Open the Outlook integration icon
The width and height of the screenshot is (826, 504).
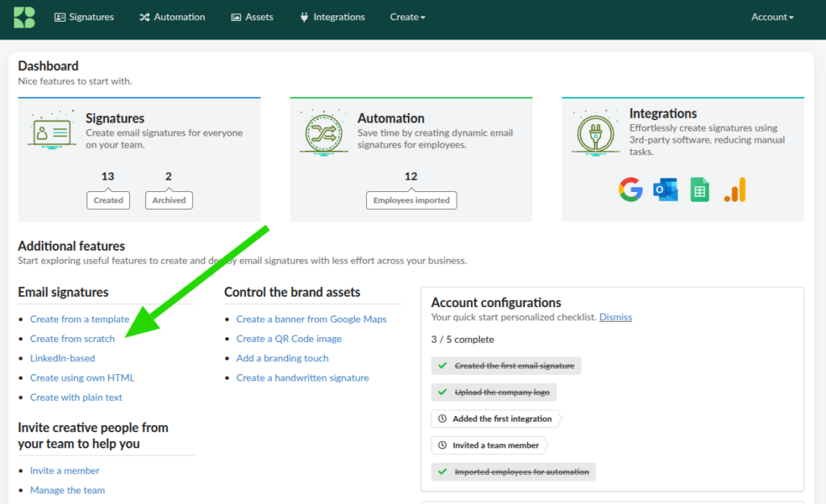click(665, 190)
